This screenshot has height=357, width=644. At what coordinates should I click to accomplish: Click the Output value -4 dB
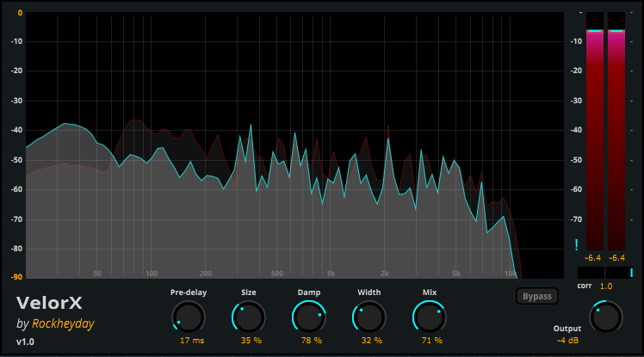point(567,342)
